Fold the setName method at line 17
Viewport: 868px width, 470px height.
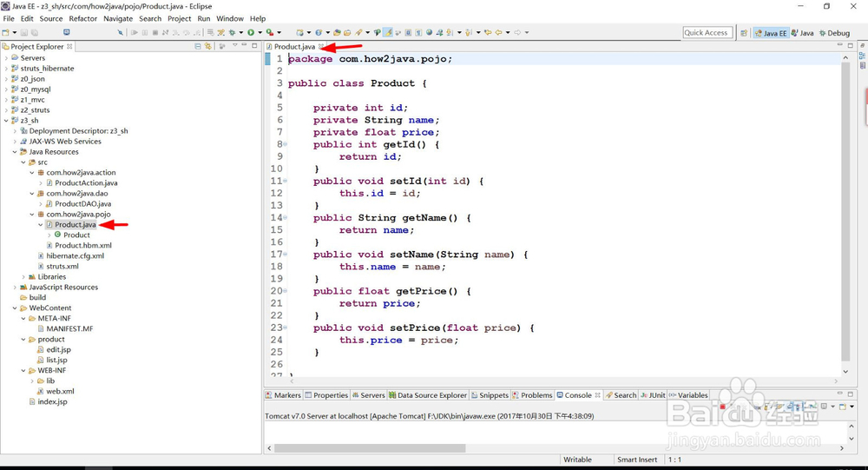(286, 254)
